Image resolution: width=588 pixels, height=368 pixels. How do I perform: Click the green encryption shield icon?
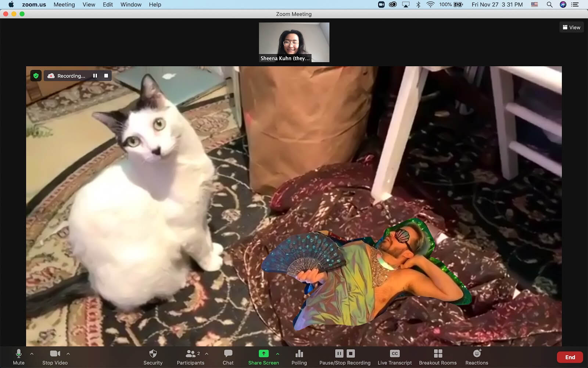[36, 76]
